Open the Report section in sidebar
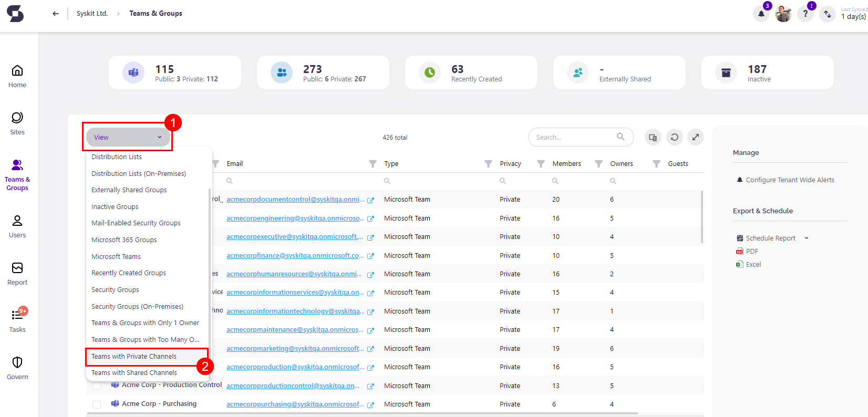Screen dimensions: 868x417 (17, 274)
